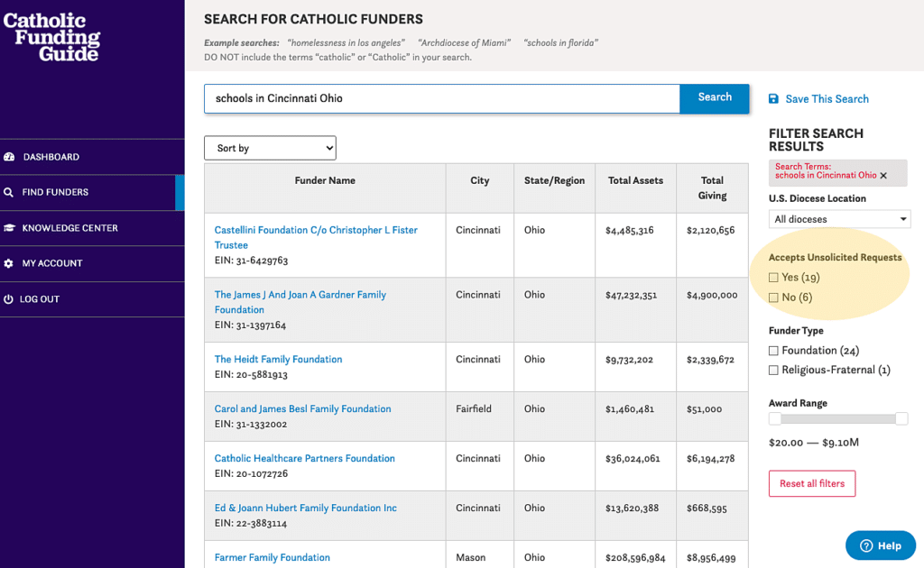Remove the search terms filter with X
This screenshot has height=568, width=924.
tap(883, 176)
